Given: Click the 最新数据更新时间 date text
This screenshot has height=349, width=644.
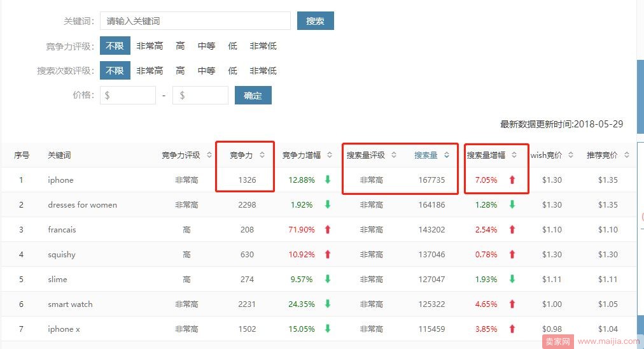Looking at the screenshot, I should pos(561,124).
